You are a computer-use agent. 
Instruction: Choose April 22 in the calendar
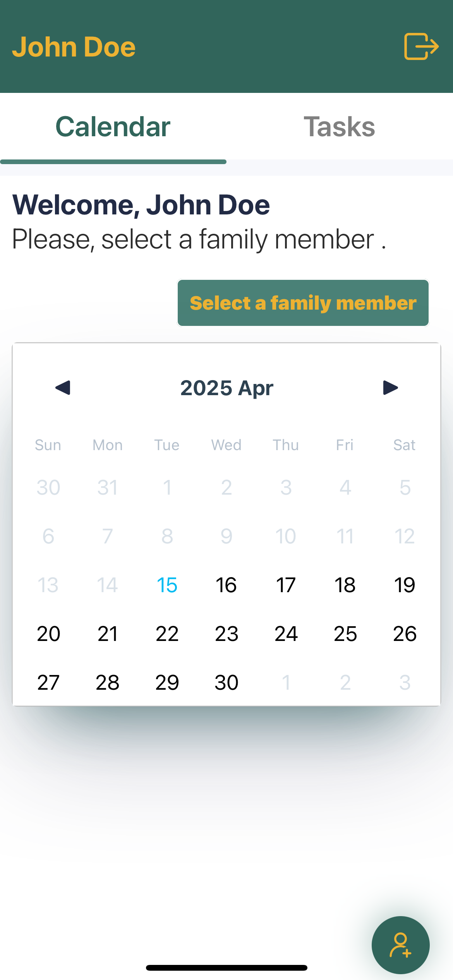click(x=167, y=634)
